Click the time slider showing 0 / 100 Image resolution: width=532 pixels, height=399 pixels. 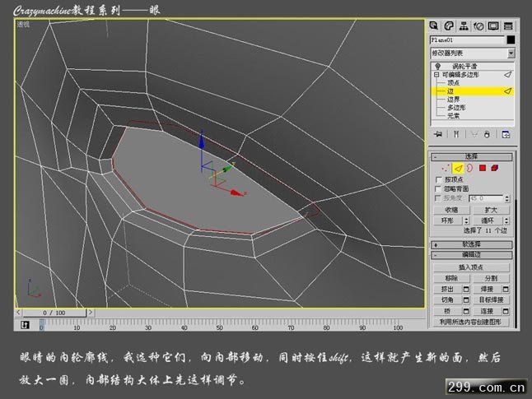(x=54, y=313)
